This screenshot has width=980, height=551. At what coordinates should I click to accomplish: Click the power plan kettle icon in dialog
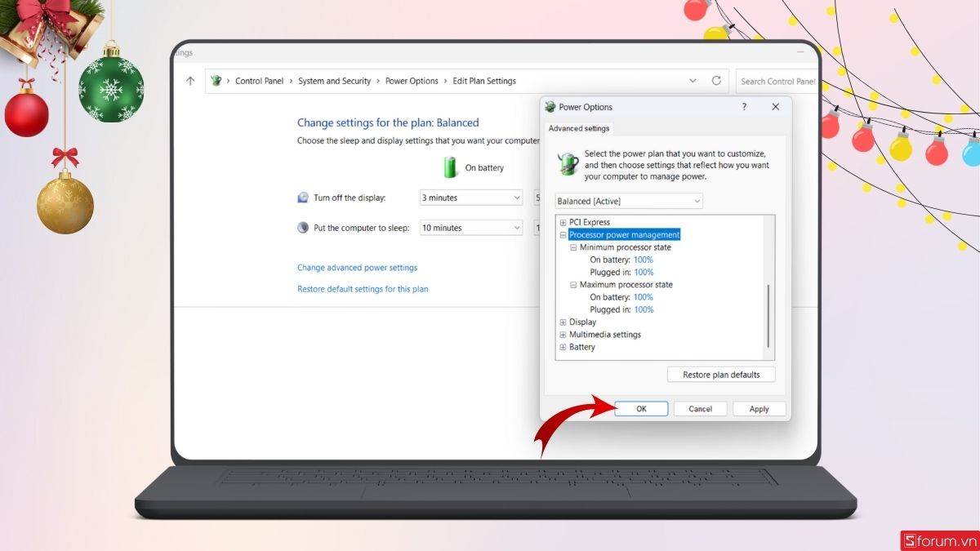(568, 164)
